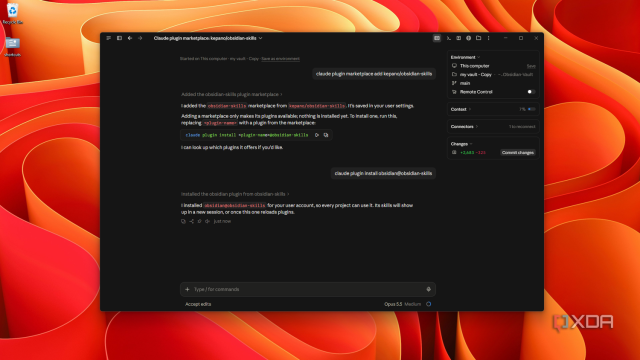Run the code block command icon
The height and width of the screenshot is (360, 640).
click(x=317, y=135)
